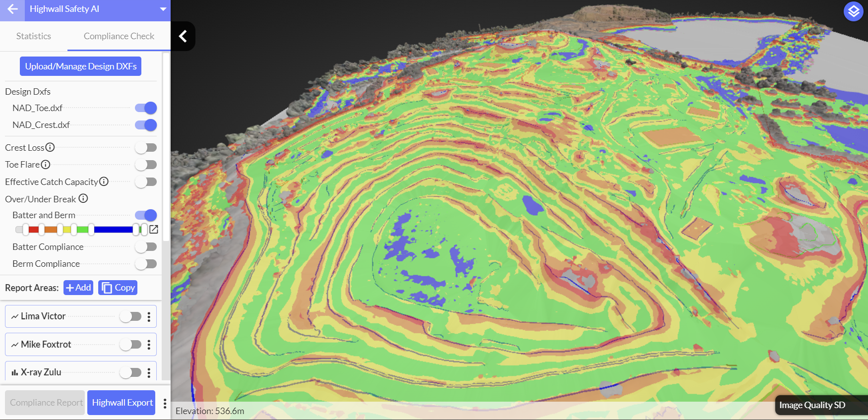Click the blue segment of color scale slider
The image size is (868, 420).
113,229
